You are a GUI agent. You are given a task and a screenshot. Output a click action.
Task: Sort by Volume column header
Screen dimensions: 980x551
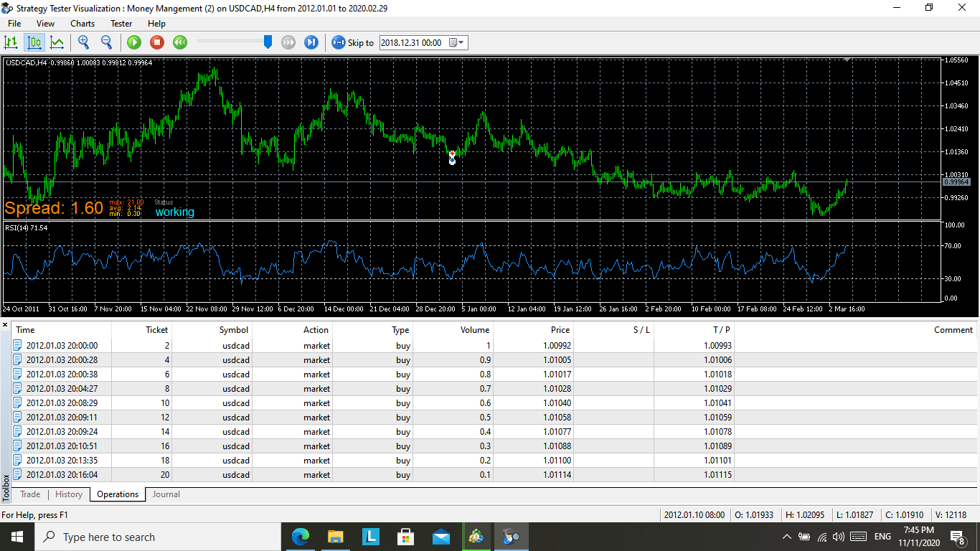point(453,330)
